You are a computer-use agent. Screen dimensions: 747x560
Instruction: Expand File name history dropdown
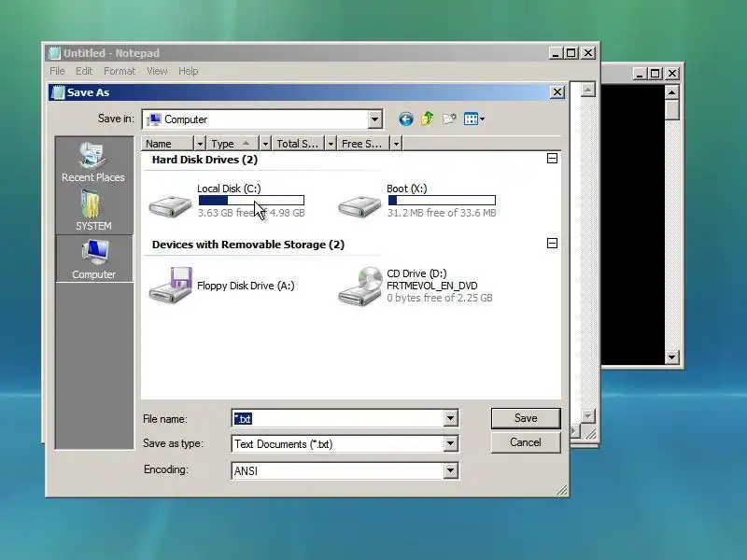pyautogui.click(x=450, y=418)
